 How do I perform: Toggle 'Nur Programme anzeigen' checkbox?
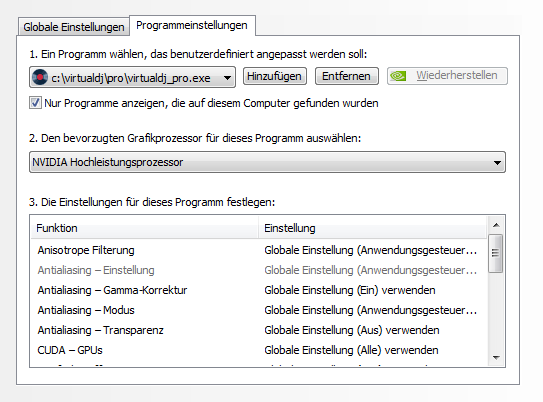pyautogui.click(x=35, y=103)
